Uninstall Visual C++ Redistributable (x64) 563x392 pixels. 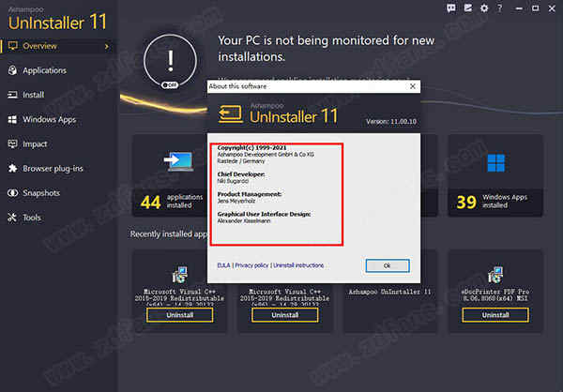coord(179,315)
